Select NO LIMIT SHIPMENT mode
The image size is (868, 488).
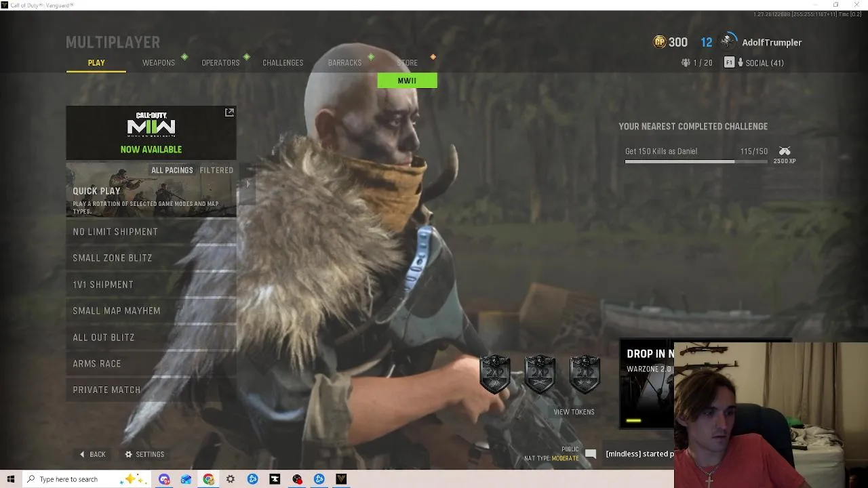(x=151, y=232)
